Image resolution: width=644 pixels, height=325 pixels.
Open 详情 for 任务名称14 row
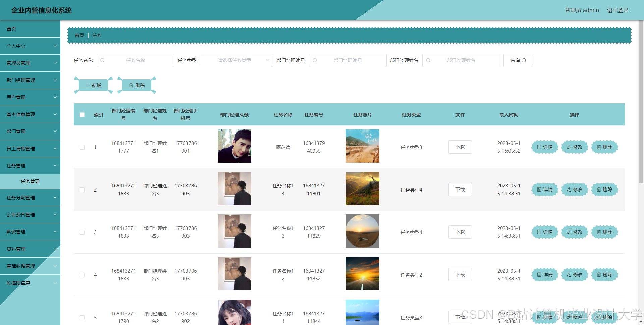click(545, 189)
